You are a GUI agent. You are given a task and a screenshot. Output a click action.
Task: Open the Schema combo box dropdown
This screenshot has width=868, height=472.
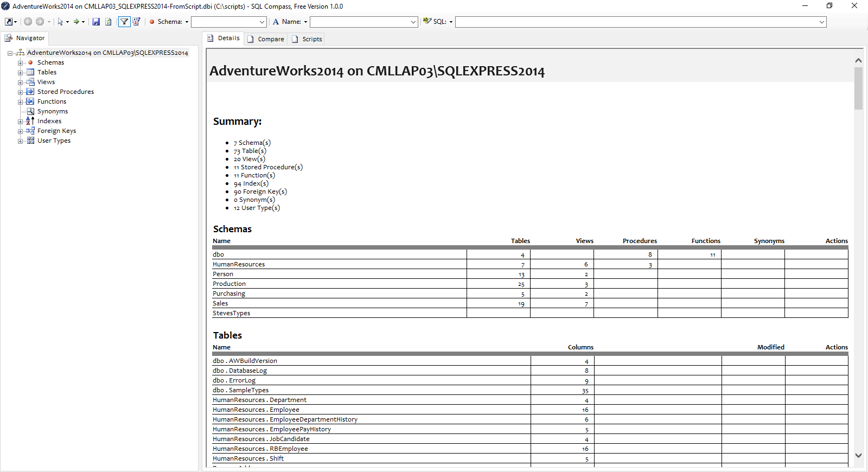point(262,22)
